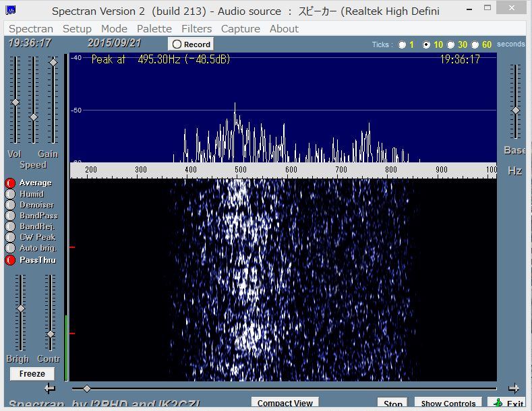
Task: Click the Show Controls button
Action: [448, 403]
